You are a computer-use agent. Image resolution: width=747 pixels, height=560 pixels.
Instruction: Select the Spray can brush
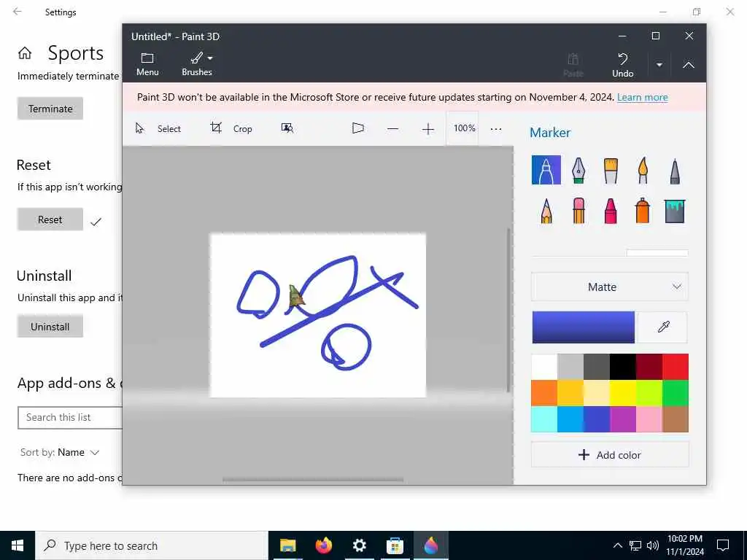pyautogui.click(x=643, y=210)
